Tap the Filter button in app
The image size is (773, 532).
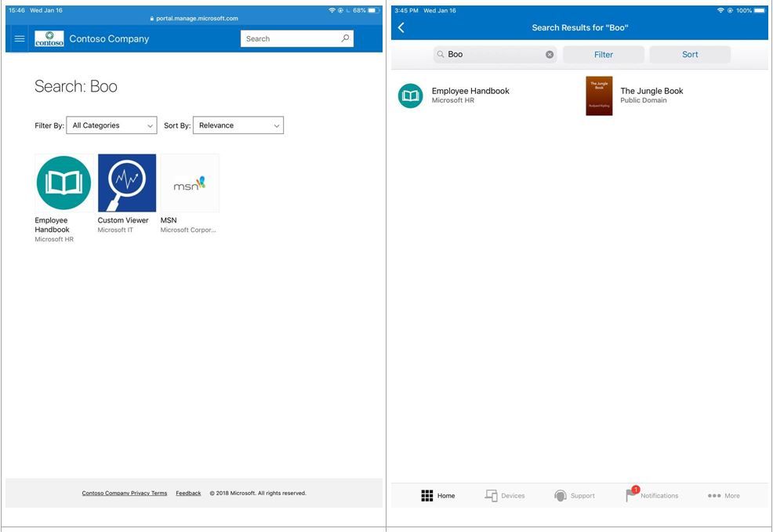[x=604, y=54]
